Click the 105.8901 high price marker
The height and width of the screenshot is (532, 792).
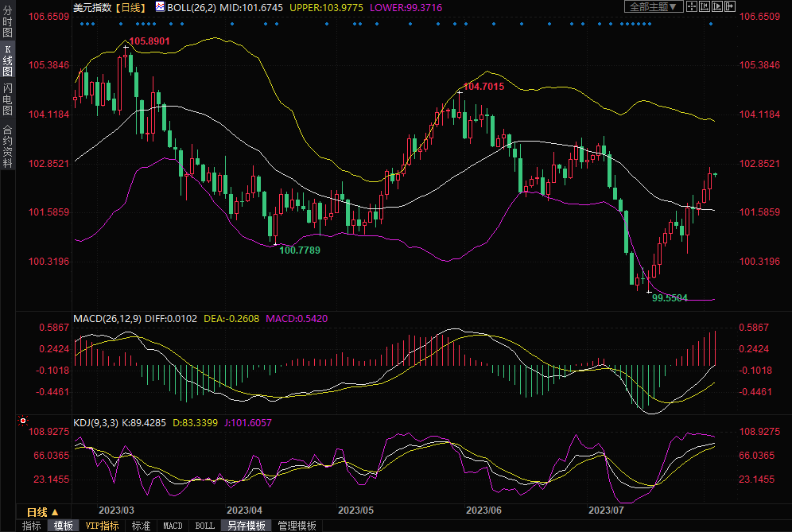coord(149,41)
